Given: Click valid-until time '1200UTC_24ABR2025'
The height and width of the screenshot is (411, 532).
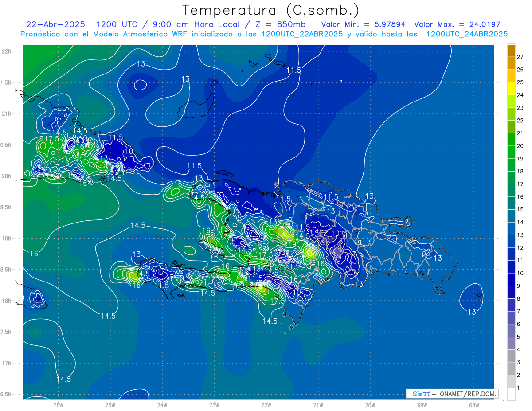Looking at the screenshot, I should click(467, 34).
